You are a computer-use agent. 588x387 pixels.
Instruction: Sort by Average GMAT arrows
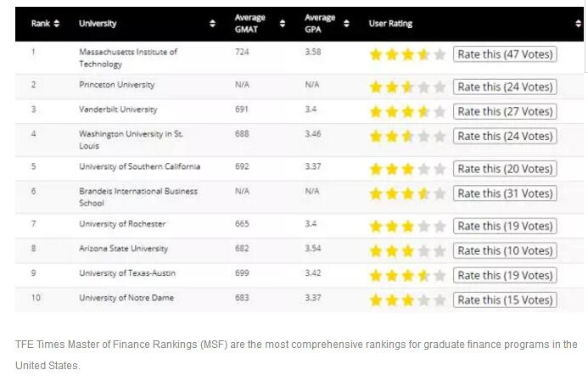283,24
